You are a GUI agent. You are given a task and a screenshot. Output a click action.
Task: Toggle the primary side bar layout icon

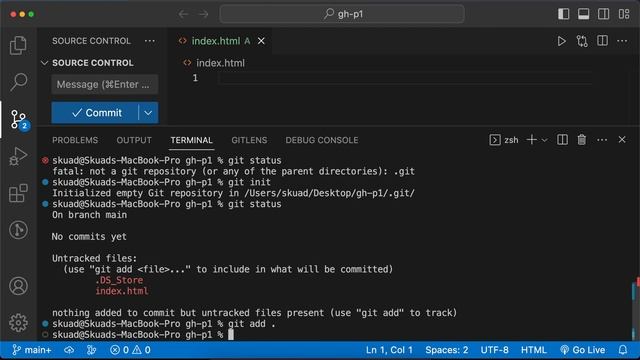click(x=564, y=14)
